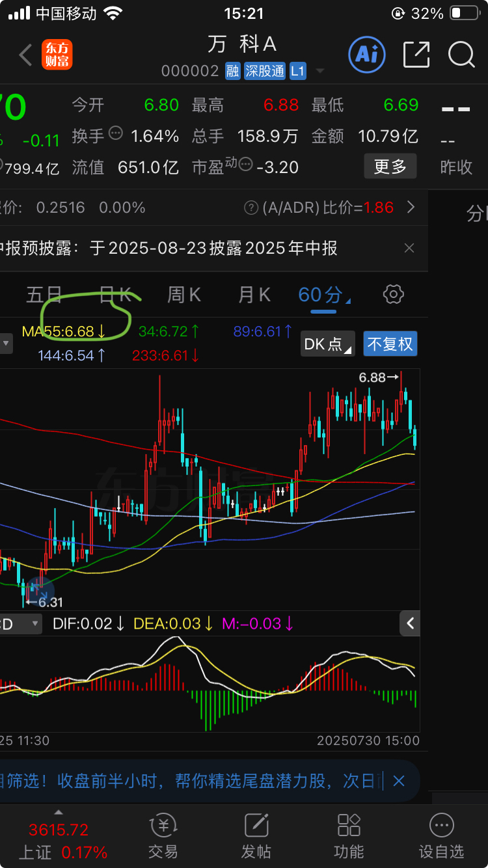The image size is (488, 868).
Task: Tap the 15:21 clock in status bar
Action: pyautogui.click(x=244, y=13)
